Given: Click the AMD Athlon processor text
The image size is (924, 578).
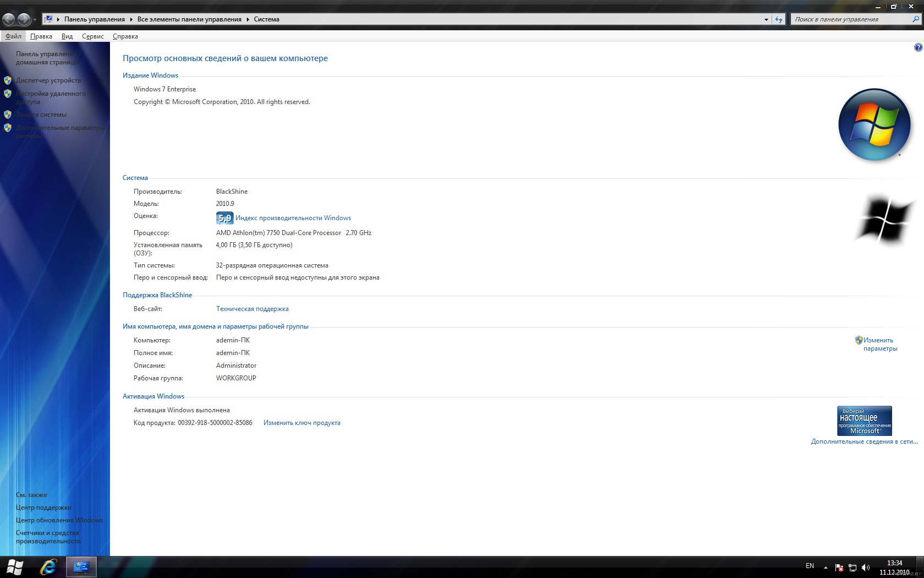Looking at the screenshot, I should pyautogui.click(x=294, y=233).
